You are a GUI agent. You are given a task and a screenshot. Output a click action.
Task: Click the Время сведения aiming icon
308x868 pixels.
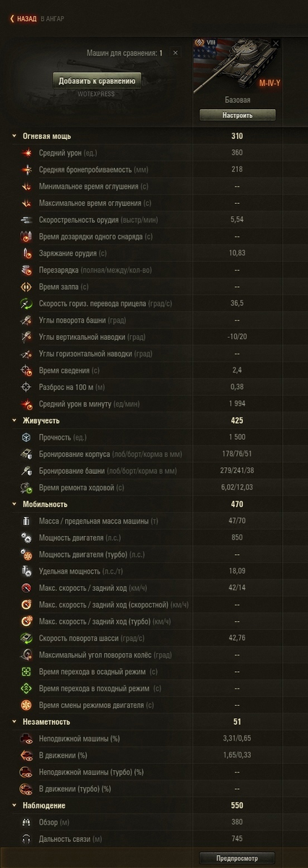[x=27, y=370]
